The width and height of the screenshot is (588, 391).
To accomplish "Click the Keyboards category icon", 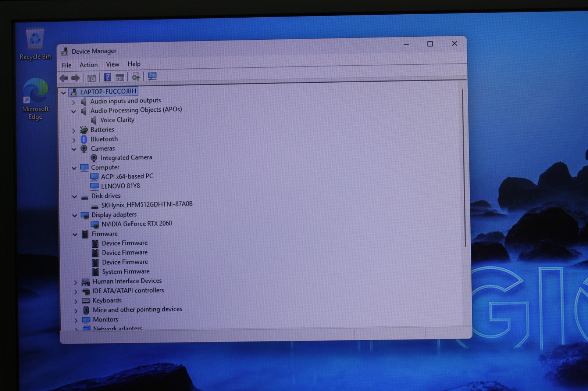I will (86, 301).
